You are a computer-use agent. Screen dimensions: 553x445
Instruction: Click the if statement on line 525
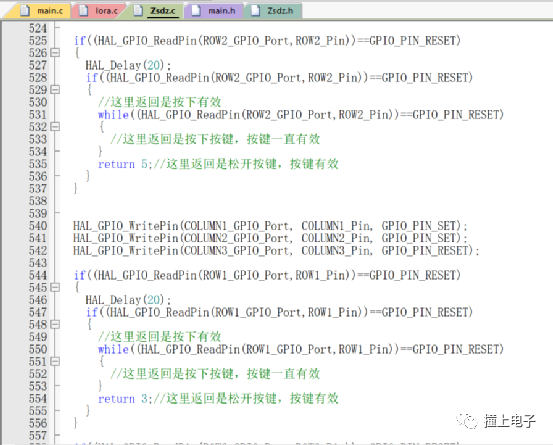pos(267,41)
